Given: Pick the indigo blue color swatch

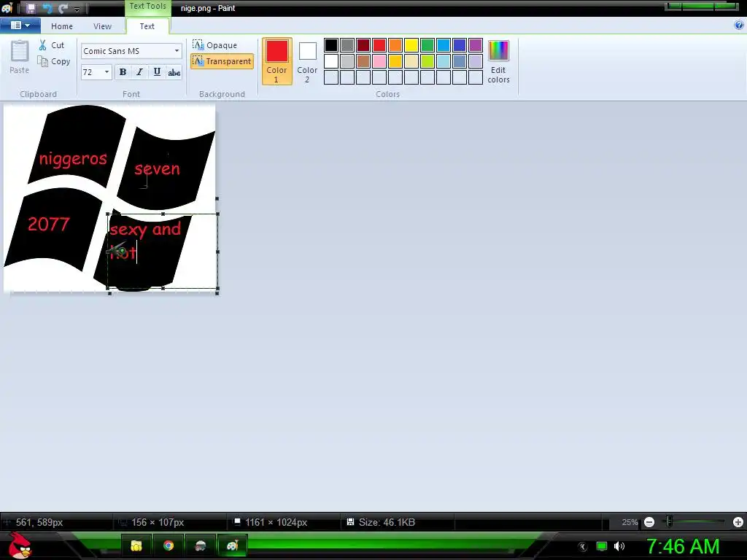Looking at the screenshot, I should point(460,45).
